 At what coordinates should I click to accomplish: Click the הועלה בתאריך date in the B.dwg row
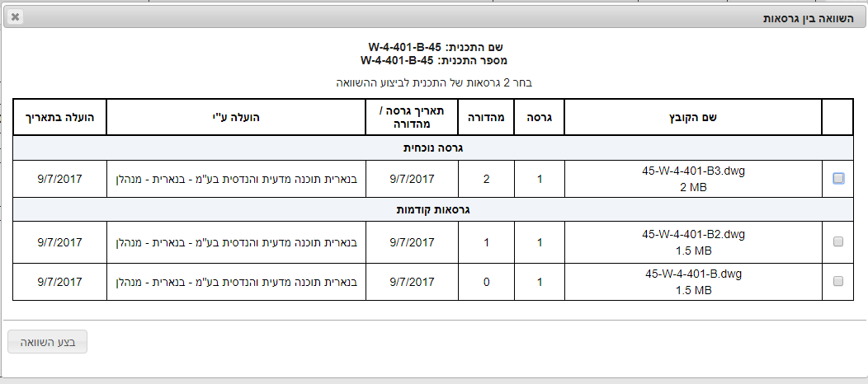[x=60, y=281]
